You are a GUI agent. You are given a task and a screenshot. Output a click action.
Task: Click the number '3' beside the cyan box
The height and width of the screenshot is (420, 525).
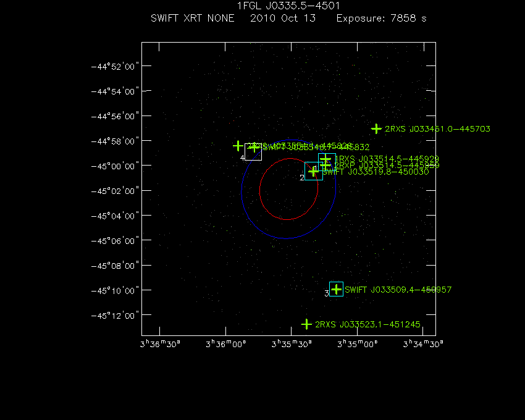tap(327, 294)
